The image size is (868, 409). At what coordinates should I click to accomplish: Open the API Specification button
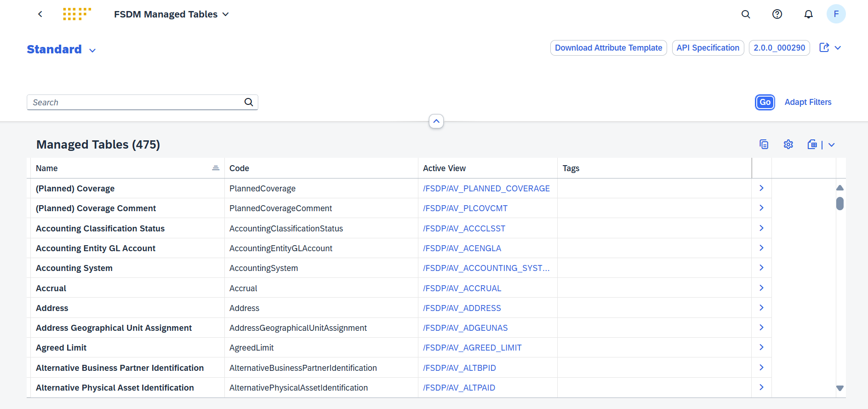[x=708, y=48]
